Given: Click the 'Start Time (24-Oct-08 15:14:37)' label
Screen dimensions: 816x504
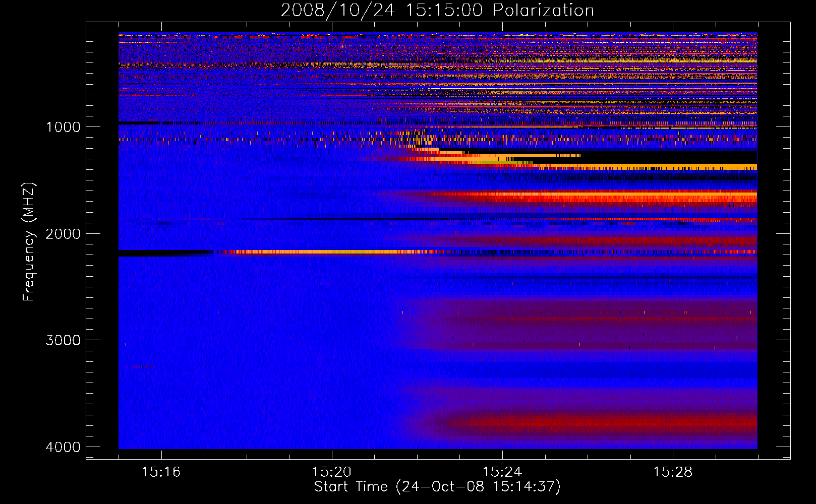Looking at the screenshot, I should tap(437, 487).
